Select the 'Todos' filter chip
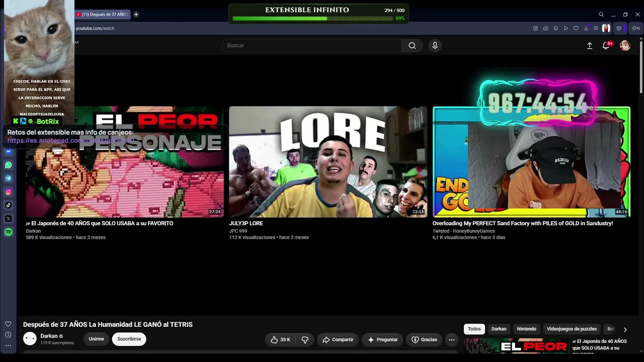Screen dimensions: 644x362 [x=474, y=329]
